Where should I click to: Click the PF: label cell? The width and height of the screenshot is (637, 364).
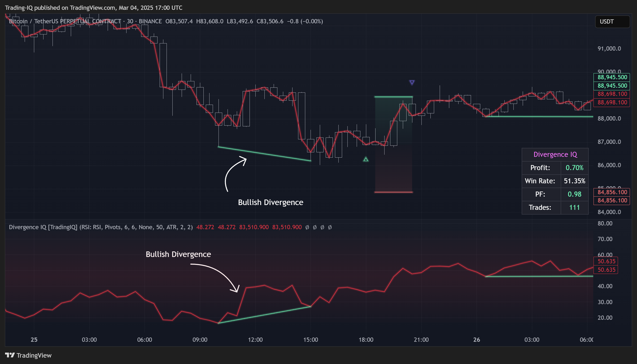[541, 194]
